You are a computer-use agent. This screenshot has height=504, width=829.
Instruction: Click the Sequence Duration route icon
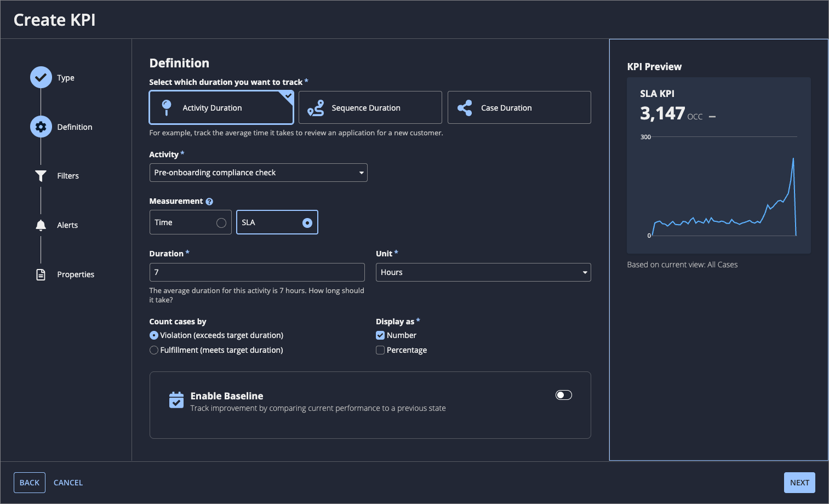pyautogui.click(x=316, y=108)
